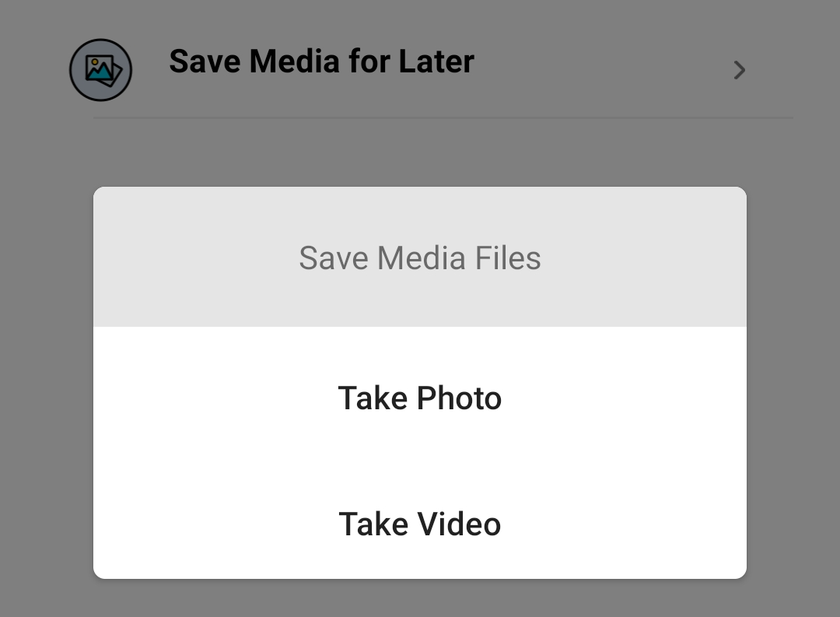840x617 pixels.
Task: Select the Take Photo option
Action: [x=420, y=398]
